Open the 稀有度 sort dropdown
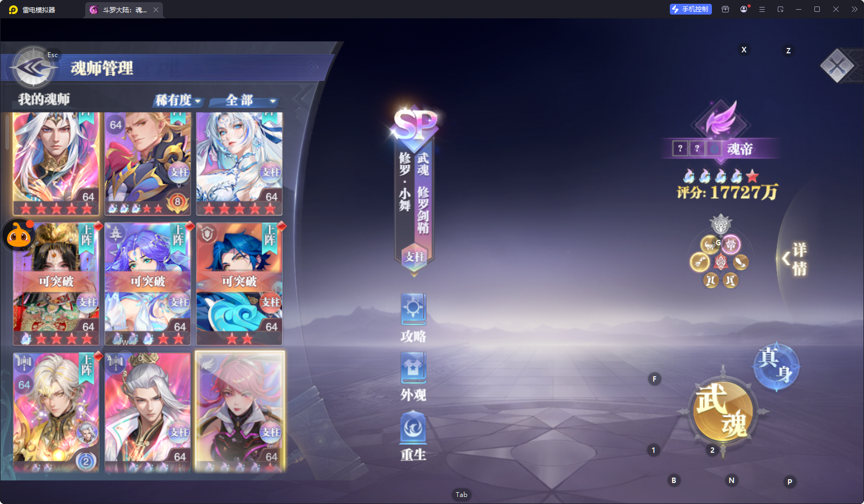864x504 pixels. click(x=178, y=100)
